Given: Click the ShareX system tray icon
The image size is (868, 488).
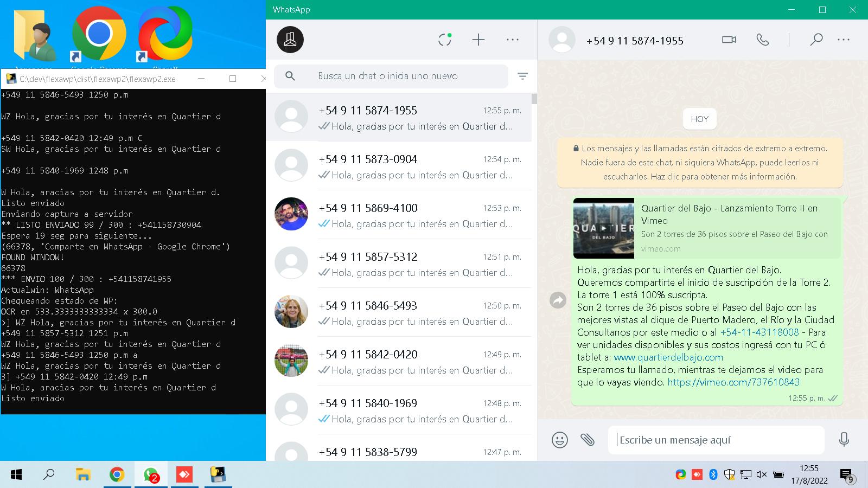Looking at the screenshot, I should pos(680,475).
